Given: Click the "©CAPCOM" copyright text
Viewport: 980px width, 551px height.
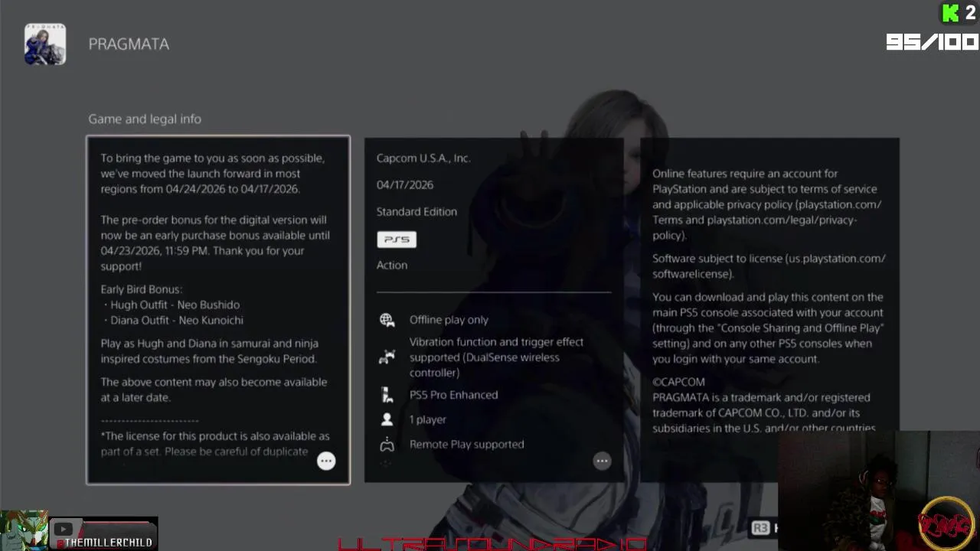Looking at the screenshot, I should pos(678,382).
